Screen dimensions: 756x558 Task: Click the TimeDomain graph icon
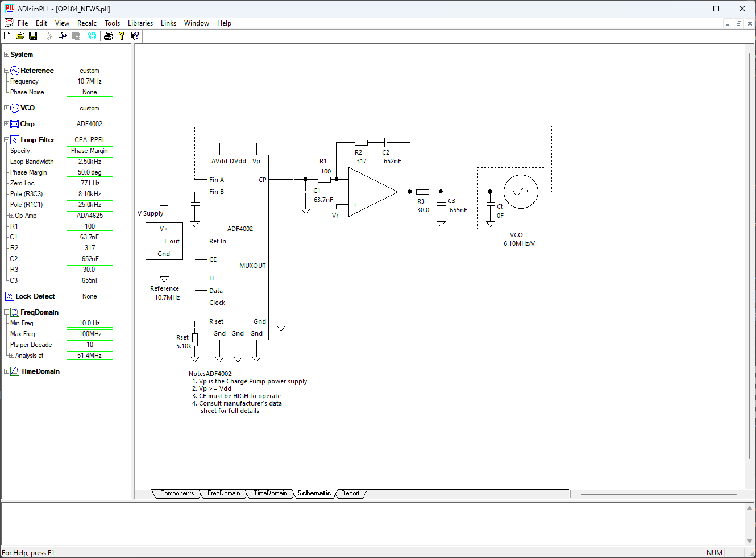coord(15,371)
